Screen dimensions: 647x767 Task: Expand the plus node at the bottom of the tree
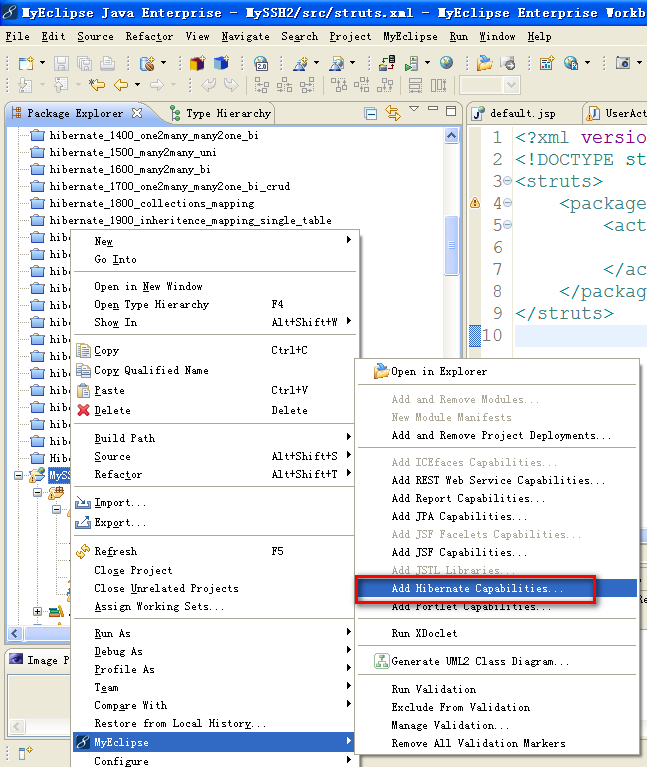(x=37, y=611)
